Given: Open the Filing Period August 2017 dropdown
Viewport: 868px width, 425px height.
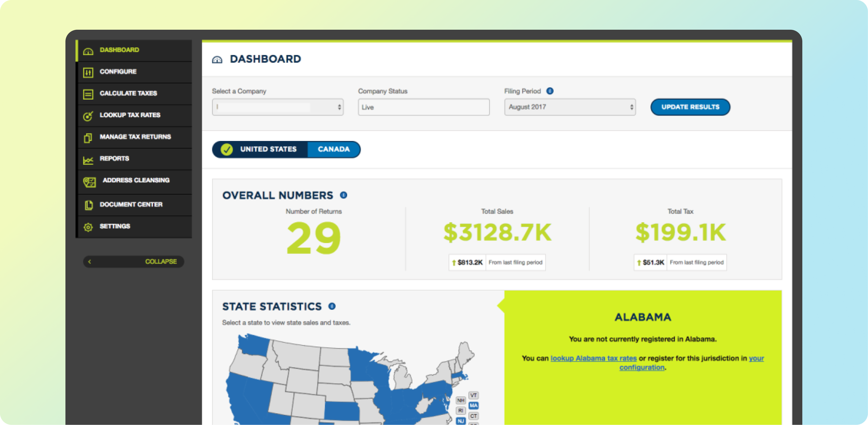Looking at the screenshot, I should [x=570, y=107].
